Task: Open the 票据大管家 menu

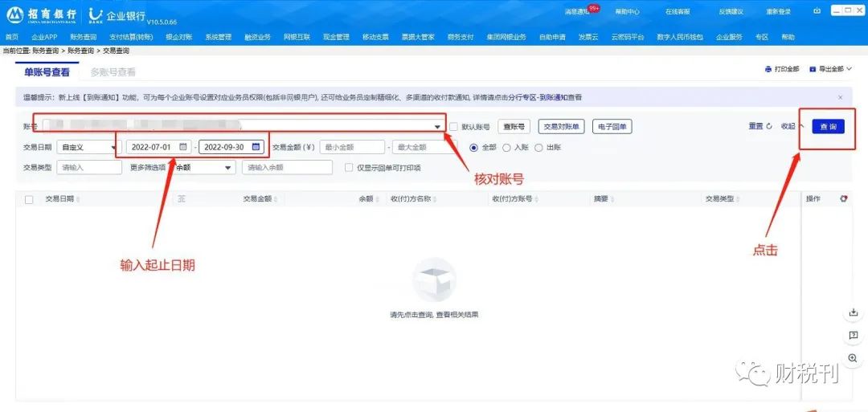Action: (418, 37)
